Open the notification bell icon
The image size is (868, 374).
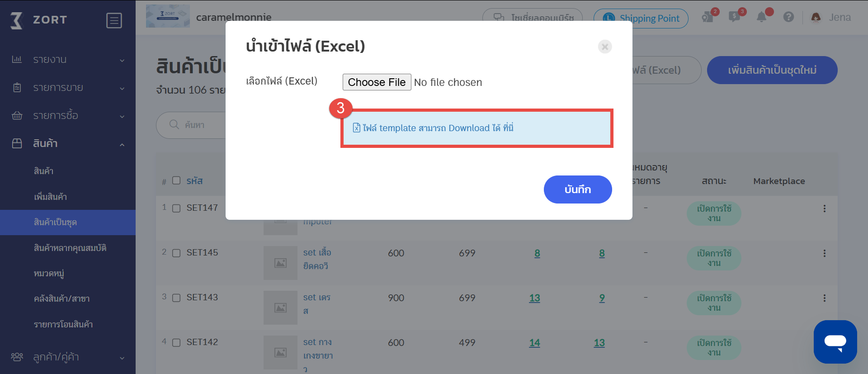coord(762,17)
